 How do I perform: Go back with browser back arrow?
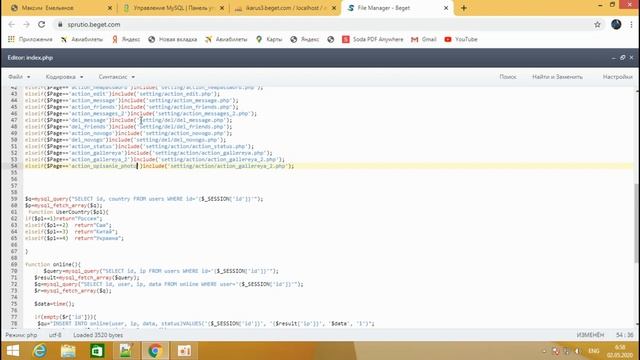(11, 24)
